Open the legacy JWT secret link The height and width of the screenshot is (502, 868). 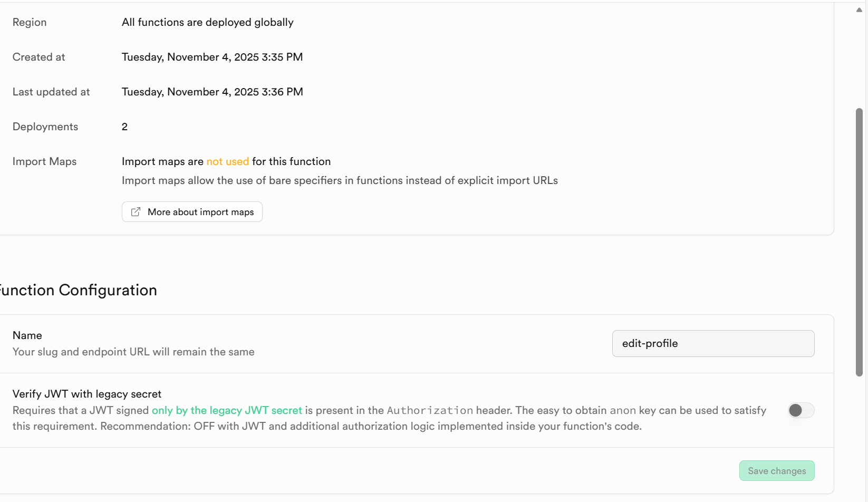[x=227, y=410]
